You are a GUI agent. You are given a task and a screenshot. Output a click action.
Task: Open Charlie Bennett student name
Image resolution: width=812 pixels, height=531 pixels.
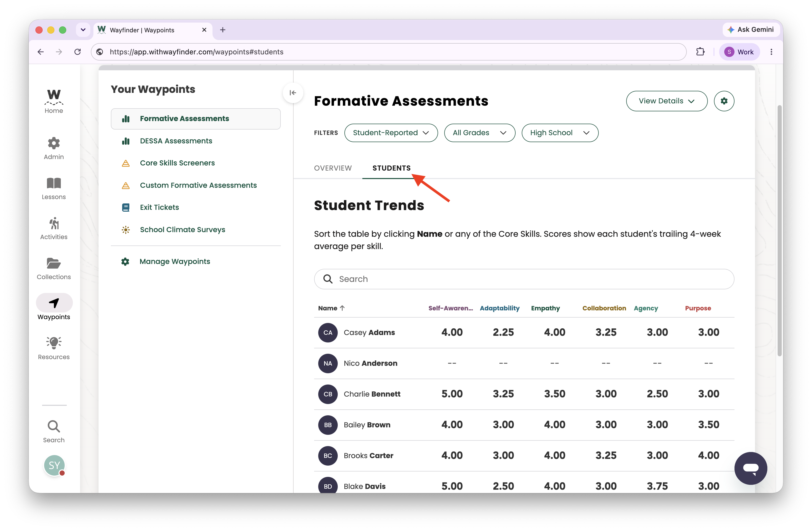(372, 394)
